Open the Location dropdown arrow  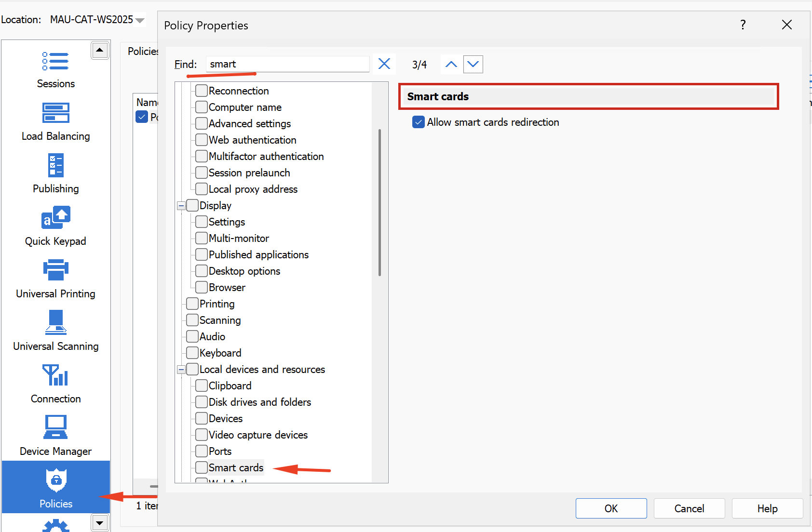pyautogui.click(x=140, y=20)
